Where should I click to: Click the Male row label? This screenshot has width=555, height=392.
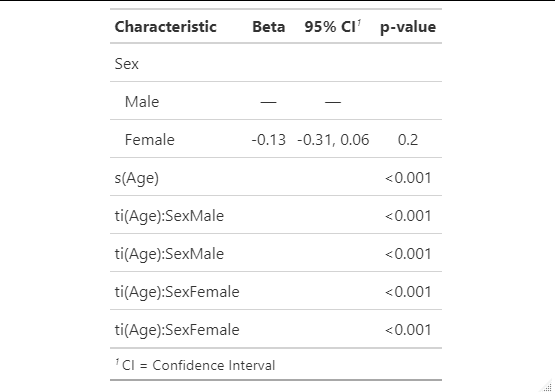point(142,102)
